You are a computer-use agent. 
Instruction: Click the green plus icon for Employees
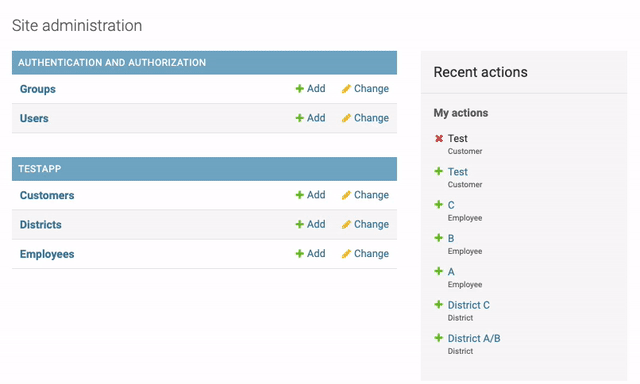300,254
